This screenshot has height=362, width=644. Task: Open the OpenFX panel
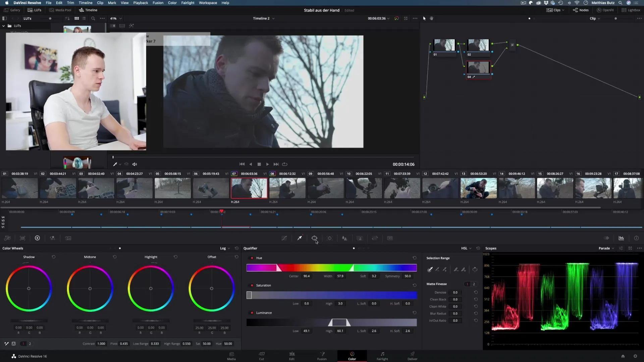click(x=605, y=10)
